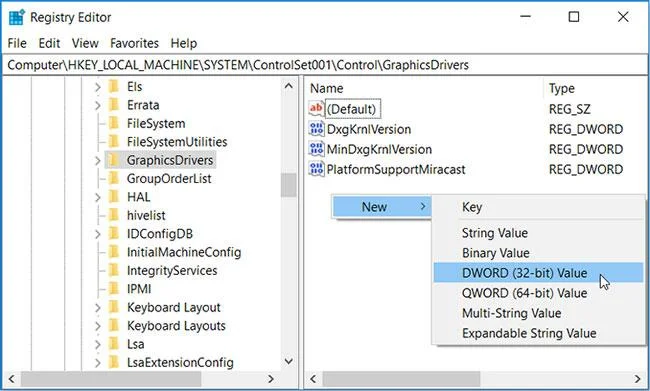Expand the LsaExtensionConfig key
The height and width of the screenshot is (391, 650).
[97, 363]
